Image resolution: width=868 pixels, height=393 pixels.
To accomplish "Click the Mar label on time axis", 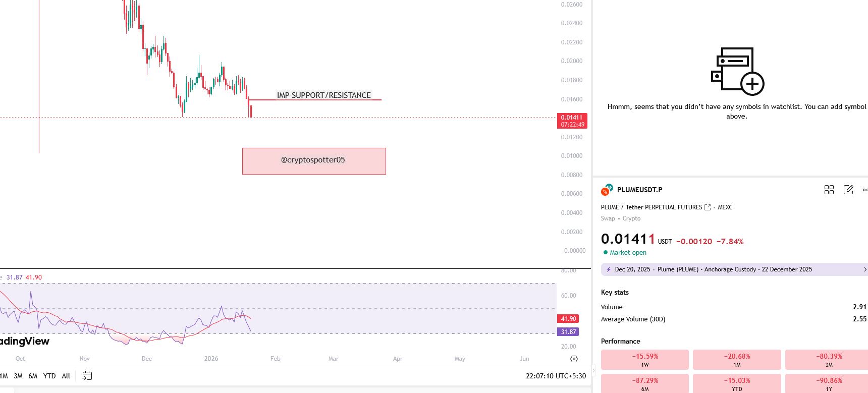I will pyautogui.click(x=333, y=359).
